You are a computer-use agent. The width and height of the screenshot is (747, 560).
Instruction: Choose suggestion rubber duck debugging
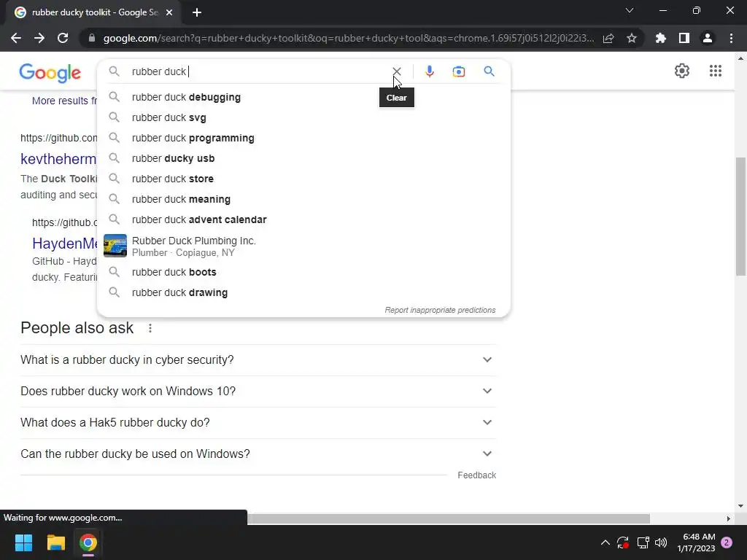[303, 97]
